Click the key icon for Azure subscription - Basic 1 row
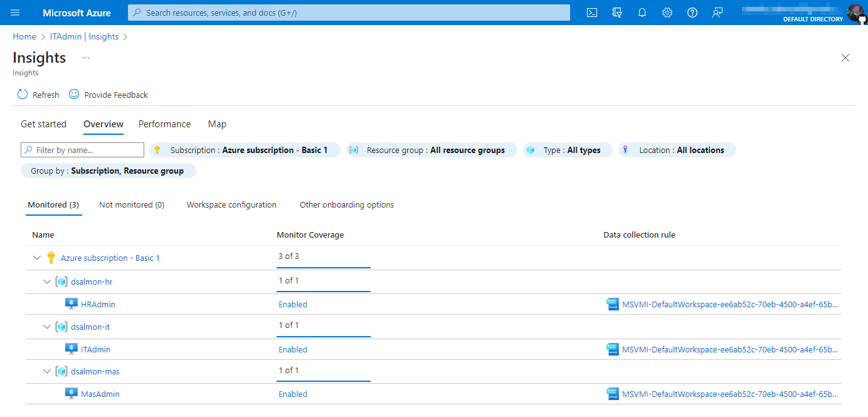 click(x=51, y=258)
